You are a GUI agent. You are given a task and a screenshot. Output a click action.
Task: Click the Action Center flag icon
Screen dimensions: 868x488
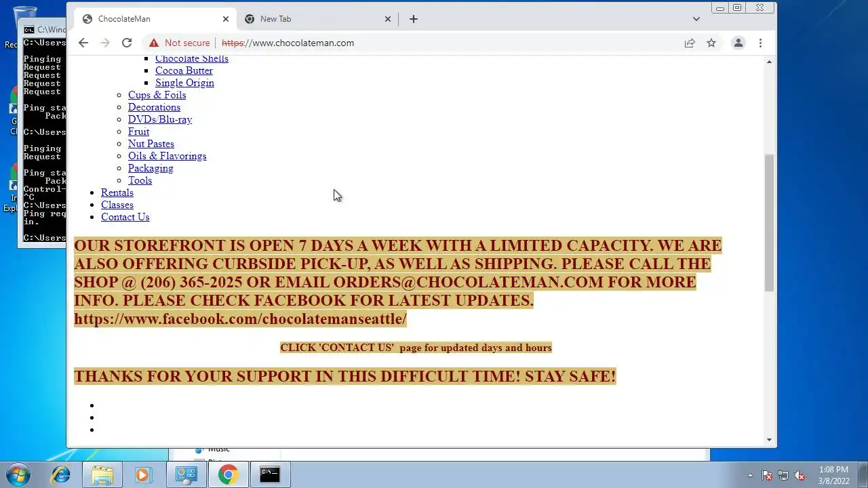tap(767, 475)
